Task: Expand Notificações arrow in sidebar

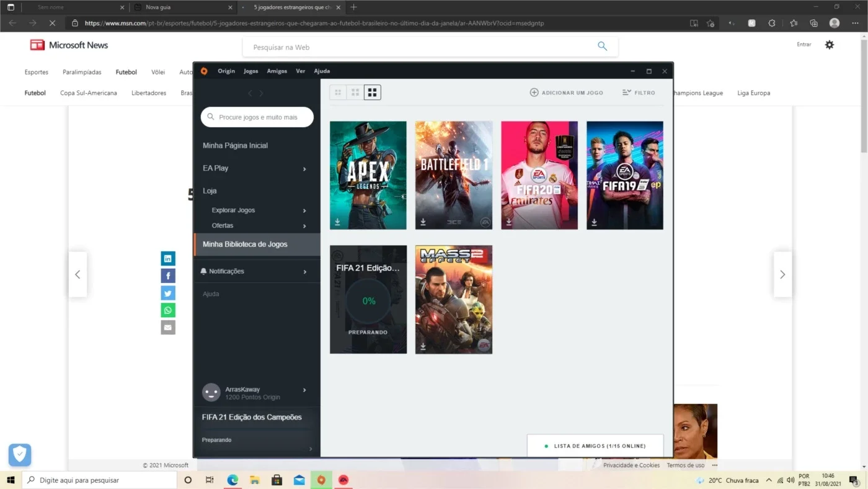Action: (304, 272)
